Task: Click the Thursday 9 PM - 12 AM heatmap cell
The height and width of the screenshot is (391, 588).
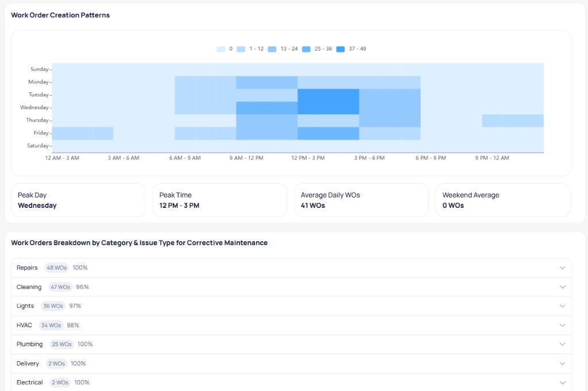Action: [x=513, y=121]
